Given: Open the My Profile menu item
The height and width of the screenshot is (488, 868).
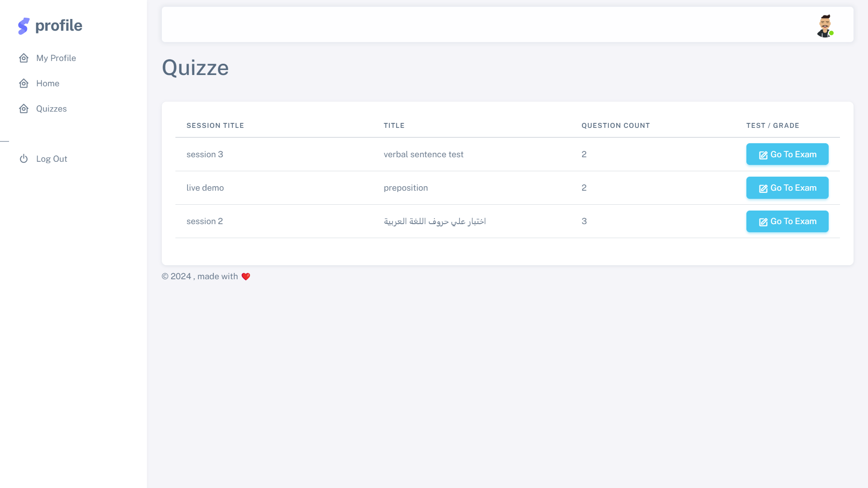Looking at the screenshot, I should (56, 58).
